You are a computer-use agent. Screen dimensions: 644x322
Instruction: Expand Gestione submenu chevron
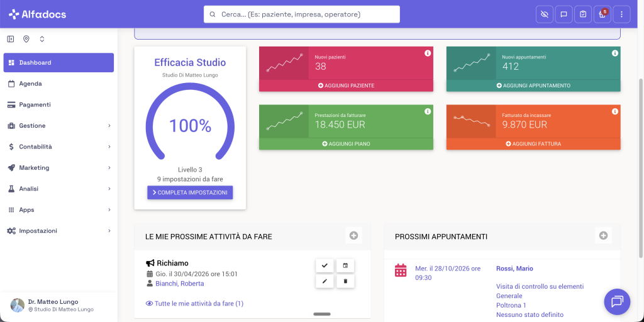[x=109, y=126]
